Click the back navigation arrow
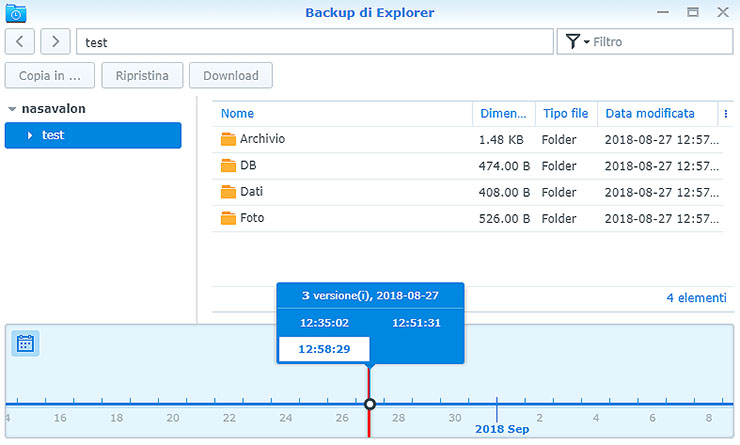 pos(21,42)
